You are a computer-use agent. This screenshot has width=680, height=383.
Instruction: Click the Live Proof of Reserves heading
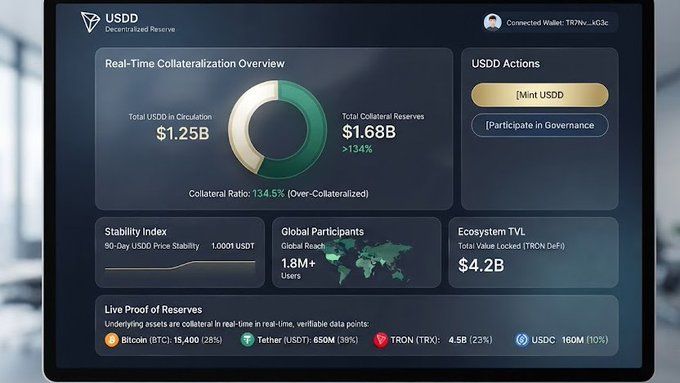(x=153, y=310)
